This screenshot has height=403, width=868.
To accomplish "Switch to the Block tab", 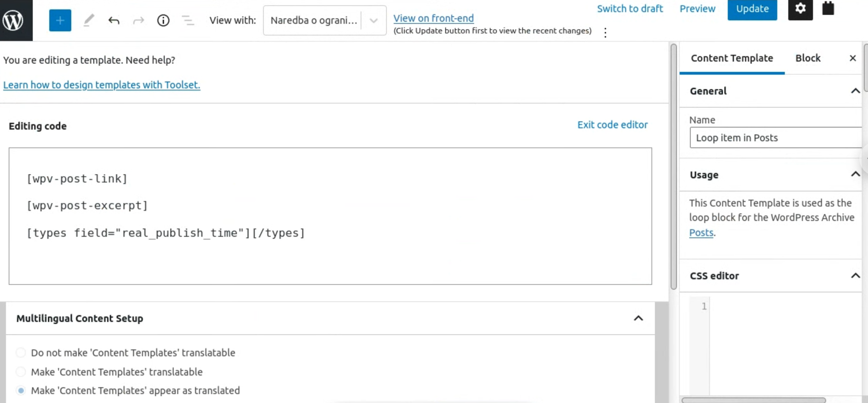I will tap(808, 58).
